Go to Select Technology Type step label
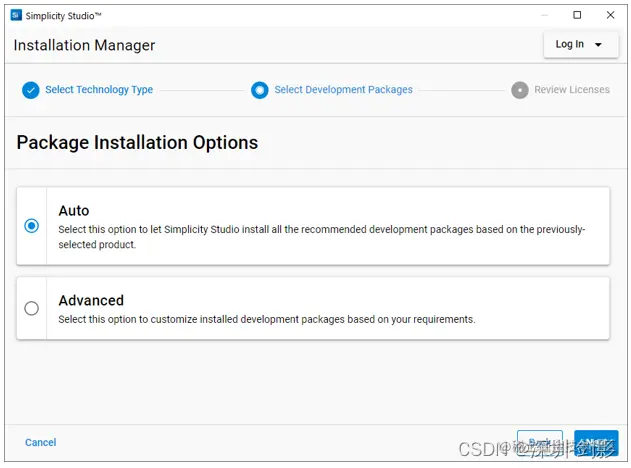 [x=99, y=90]
